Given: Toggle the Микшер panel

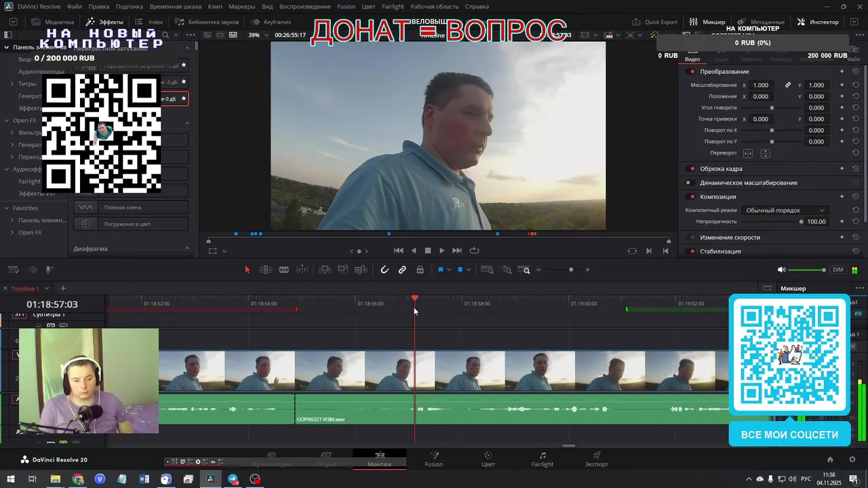Looking at the screenshot, I should coord(707,22).
